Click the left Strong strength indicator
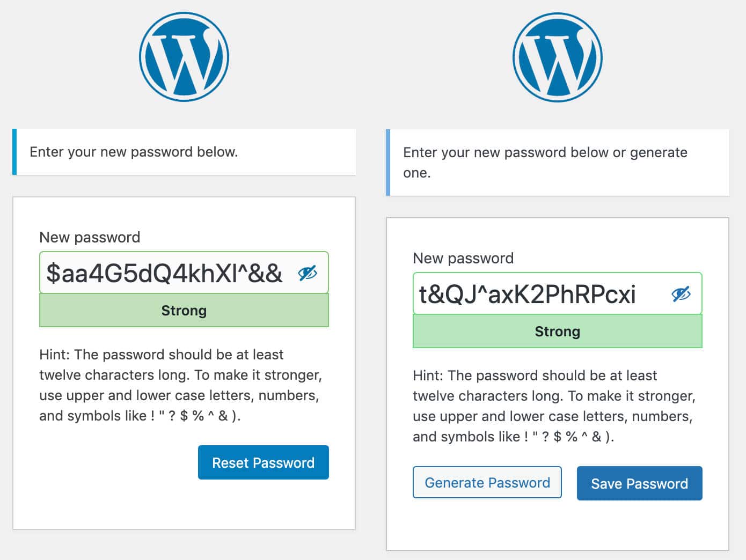Image resolution: width=746 pixels, height=560 pixels. [x=184, y=310]
